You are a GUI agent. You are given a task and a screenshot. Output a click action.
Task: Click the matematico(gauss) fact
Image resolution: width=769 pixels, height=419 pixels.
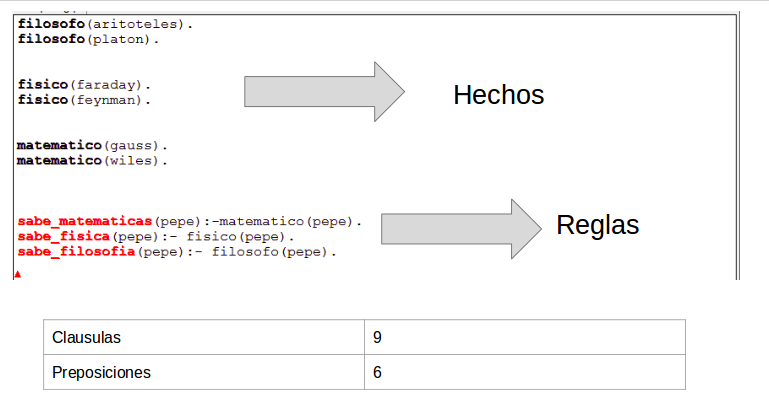pyautogui.click(x=92, y=145)
